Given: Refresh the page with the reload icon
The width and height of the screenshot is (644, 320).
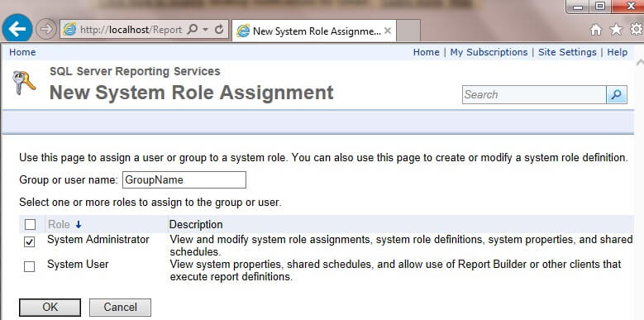Looking at the screenshot, I should (219, 29).
